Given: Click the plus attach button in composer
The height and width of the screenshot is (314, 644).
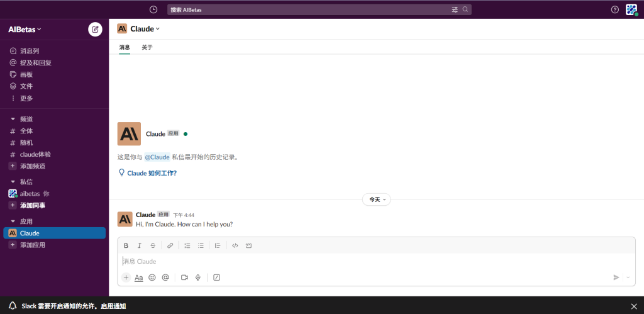Looking at the screenshot, I should (x=126, y=278).
